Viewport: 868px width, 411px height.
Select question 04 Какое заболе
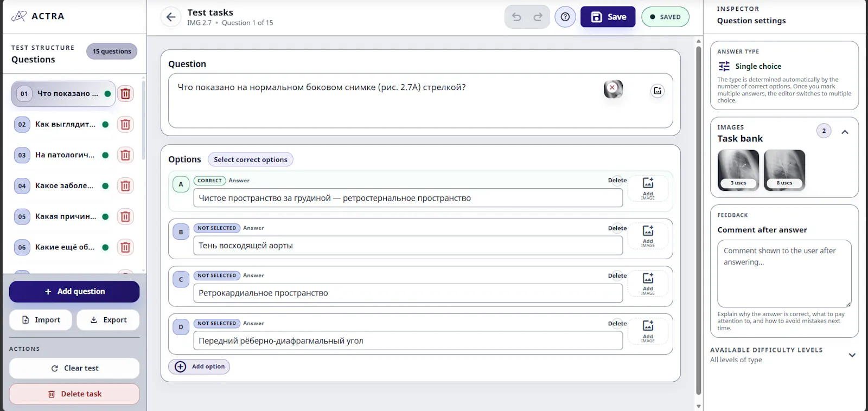coord(63,186)
